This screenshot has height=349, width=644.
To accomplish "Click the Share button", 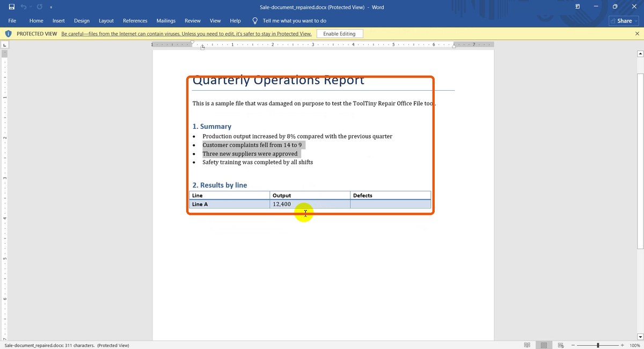I will click(x=624, y=21).
